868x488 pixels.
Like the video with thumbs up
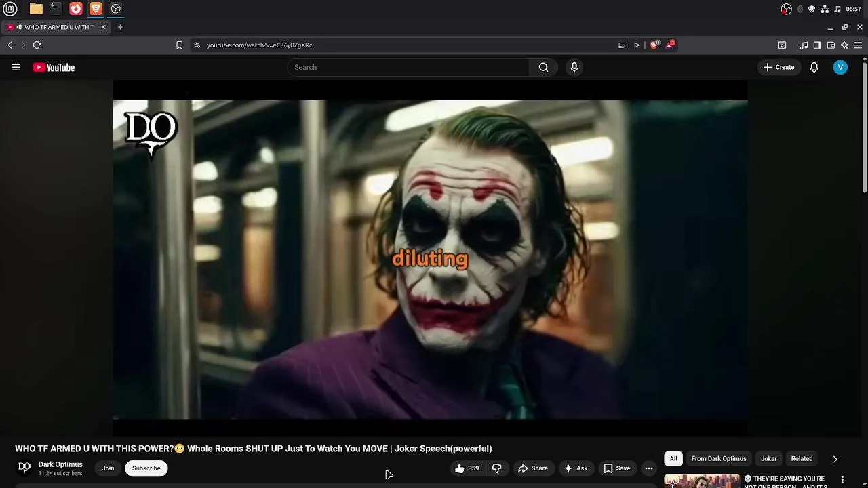tap(467, 468)
